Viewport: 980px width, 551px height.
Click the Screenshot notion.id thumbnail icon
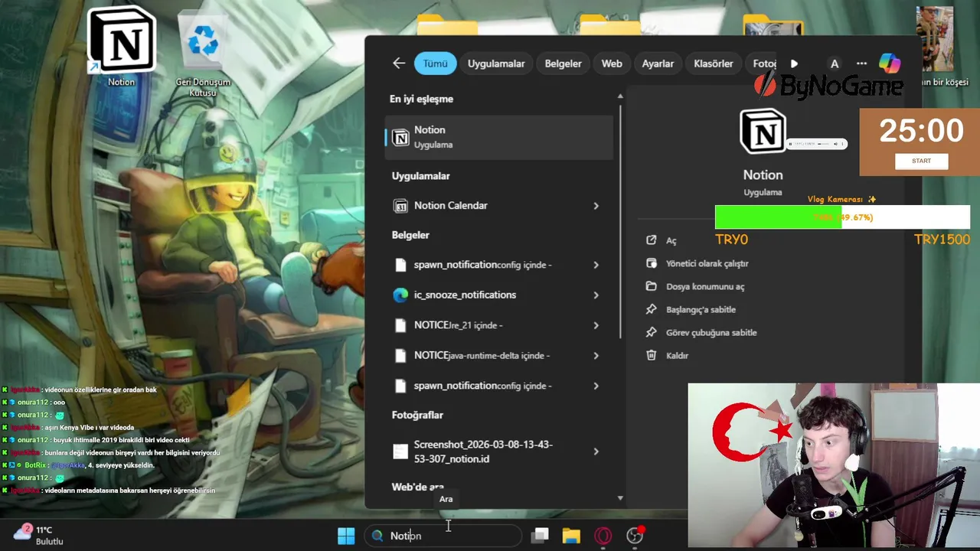click(x=400, y=452)
